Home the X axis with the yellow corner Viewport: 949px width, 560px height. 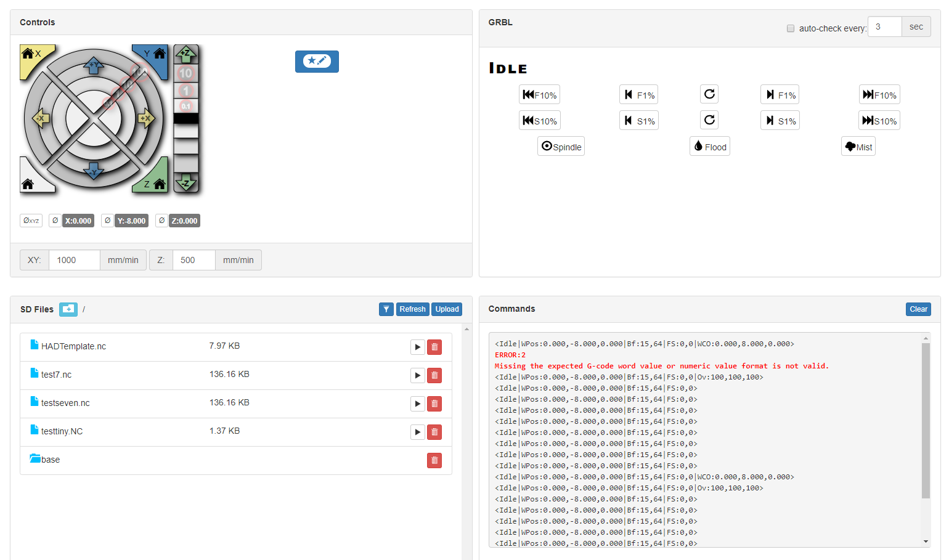pos(32,57)
